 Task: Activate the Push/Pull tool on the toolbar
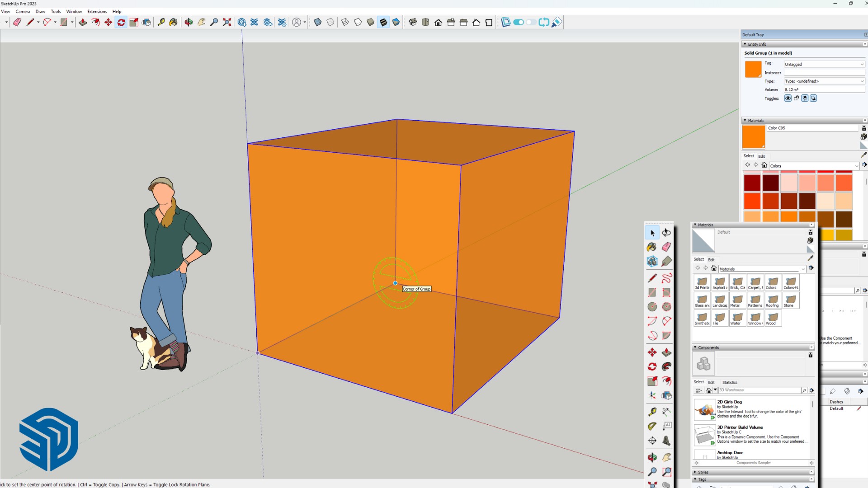[83, 22]
